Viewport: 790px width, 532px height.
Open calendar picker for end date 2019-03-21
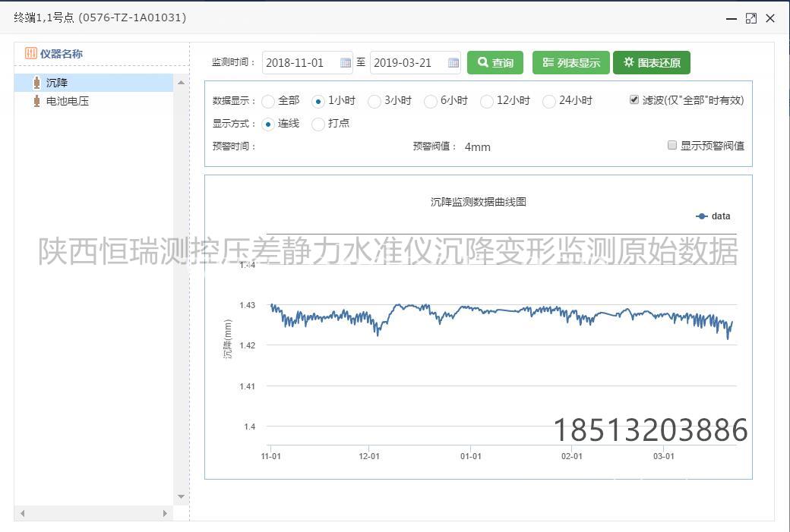[453, 63]
